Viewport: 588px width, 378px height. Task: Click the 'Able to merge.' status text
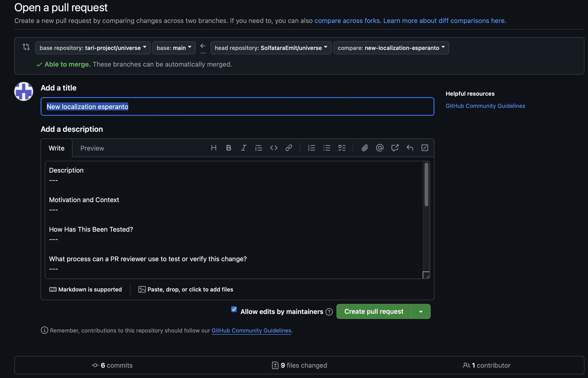pyautogui.click(x=68, y=64)
